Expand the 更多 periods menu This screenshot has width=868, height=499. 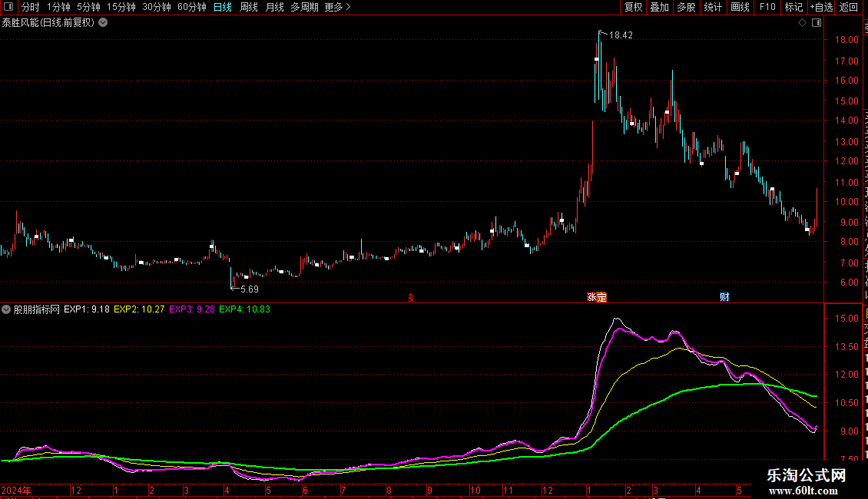(x=338, y=7)
